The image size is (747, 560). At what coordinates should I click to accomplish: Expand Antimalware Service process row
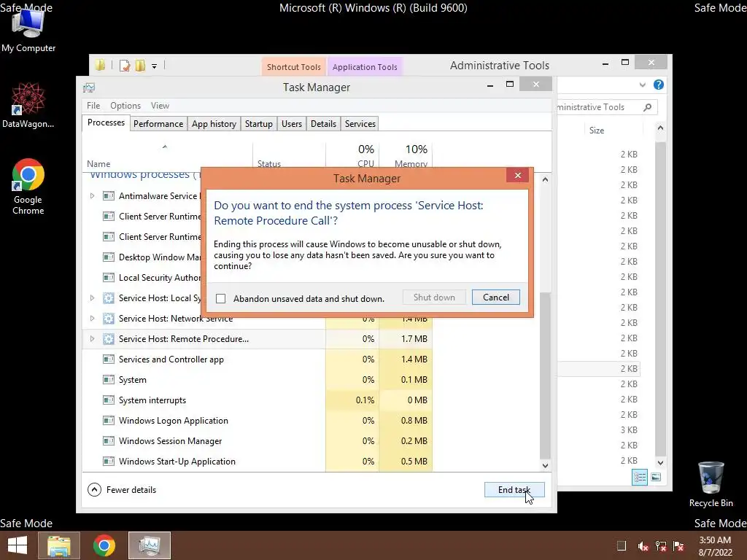click(92, 195)
